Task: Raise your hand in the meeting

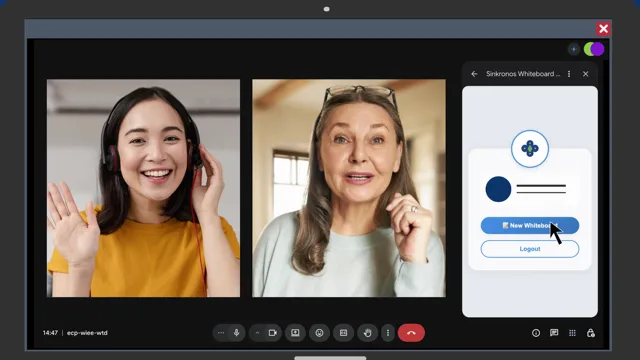Action: (x=367, y=333)
